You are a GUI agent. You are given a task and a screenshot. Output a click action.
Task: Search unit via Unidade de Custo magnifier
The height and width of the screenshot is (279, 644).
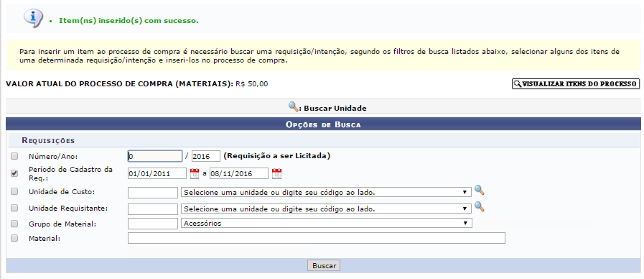[479, 190]
